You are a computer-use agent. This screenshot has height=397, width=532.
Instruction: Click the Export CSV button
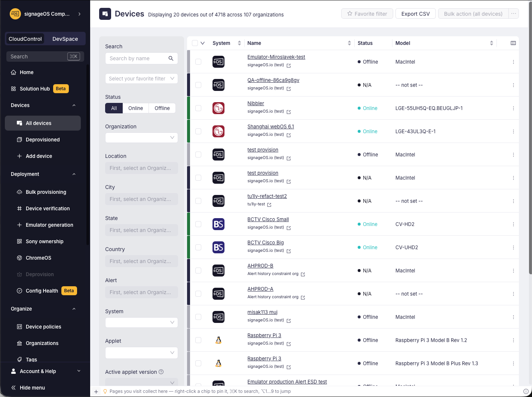[415, 14]
